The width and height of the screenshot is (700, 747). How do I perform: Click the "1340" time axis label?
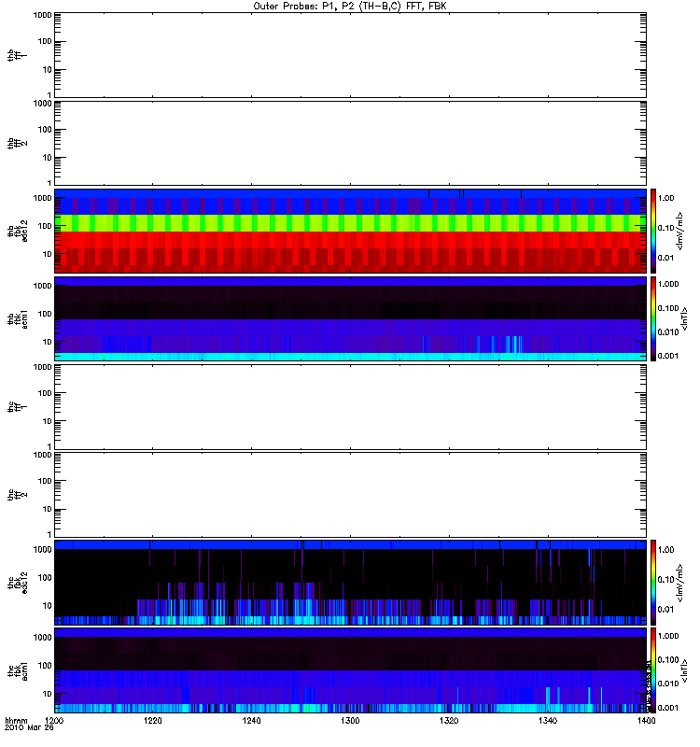click(x=548, y=721)
